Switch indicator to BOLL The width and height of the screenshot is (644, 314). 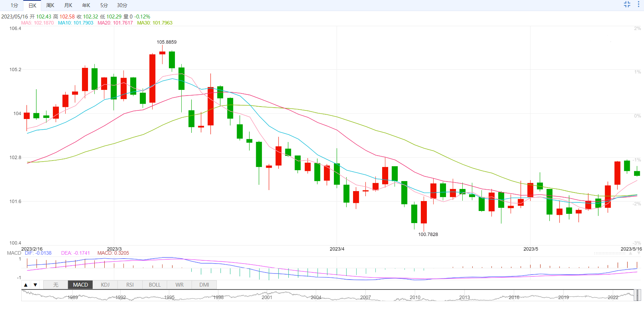tap(155, 285)
